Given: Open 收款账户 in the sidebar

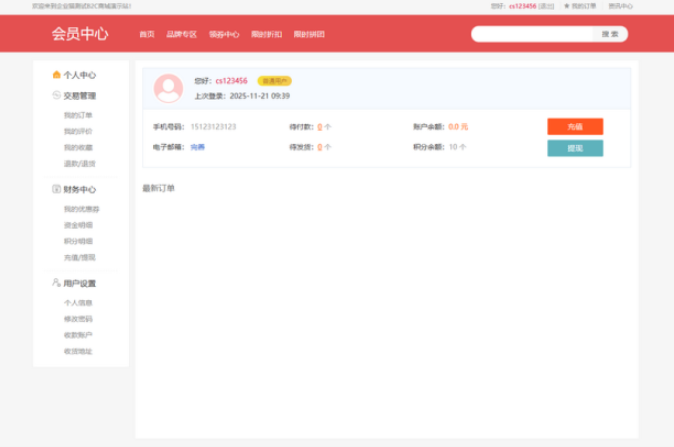Looking at the screenshot, I should [78, 335].
